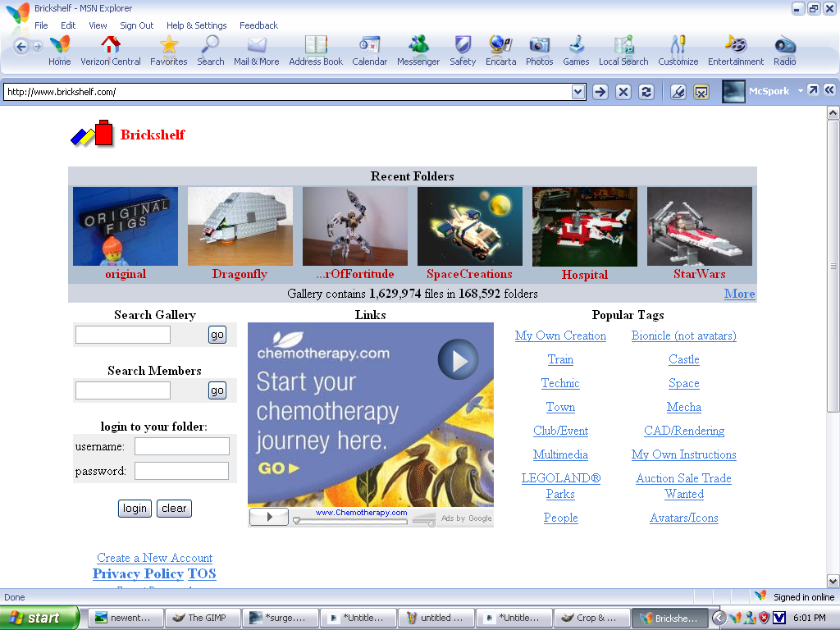
Task: Open Verizon Central house icon
Action: 111,51
